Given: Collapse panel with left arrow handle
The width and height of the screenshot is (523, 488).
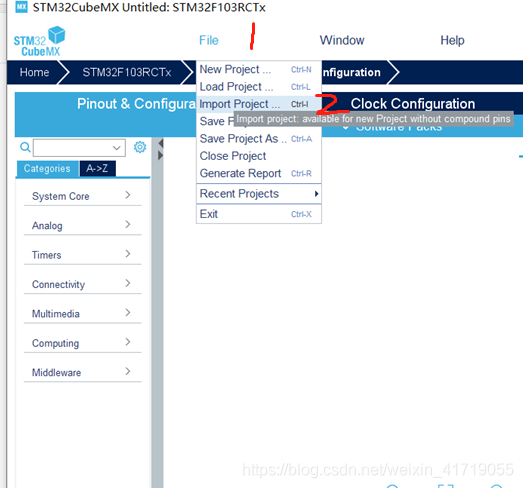Looking at the screenshot, I should [160, 143].
